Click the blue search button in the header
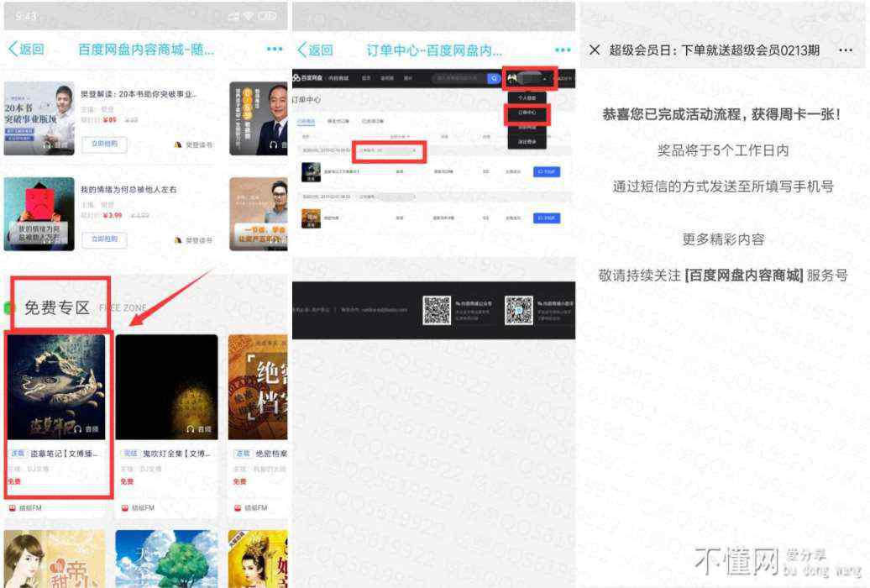The width and height of the screenshot is (870, 588). (x=494, y=79)
